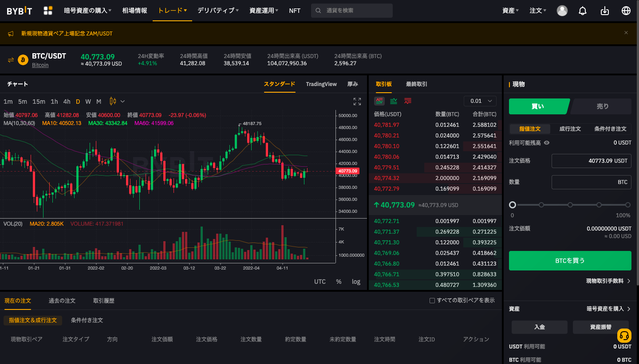Show buy orders only in order book

(x=394, y=101)
